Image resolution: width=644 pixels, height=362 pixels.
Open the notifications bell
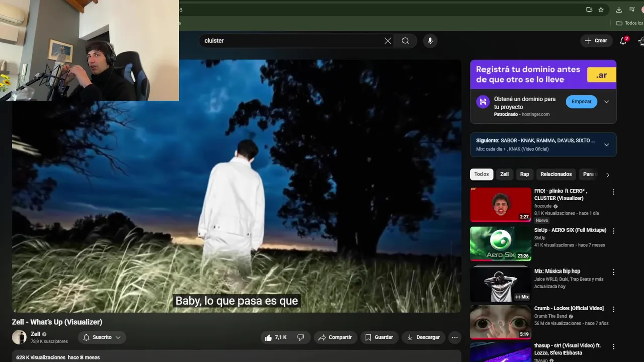tap(623, 41)
